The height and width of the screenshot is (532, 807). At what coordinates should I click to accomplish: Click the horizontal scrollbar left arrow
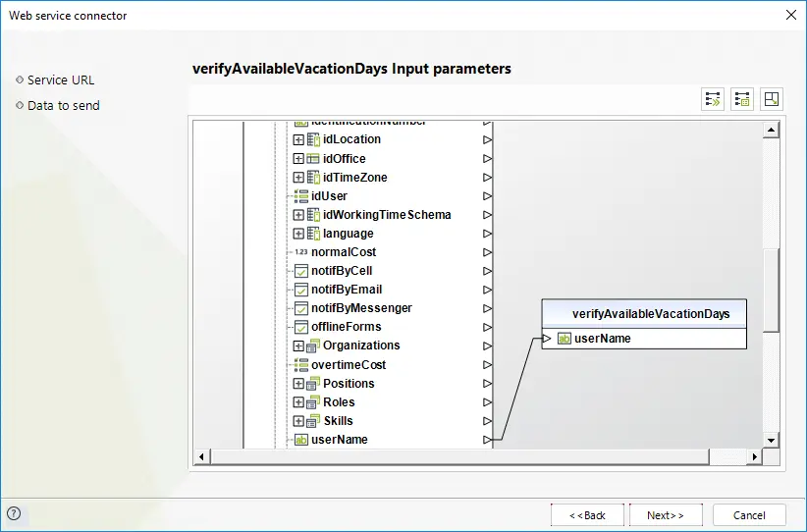click(202, 456)
